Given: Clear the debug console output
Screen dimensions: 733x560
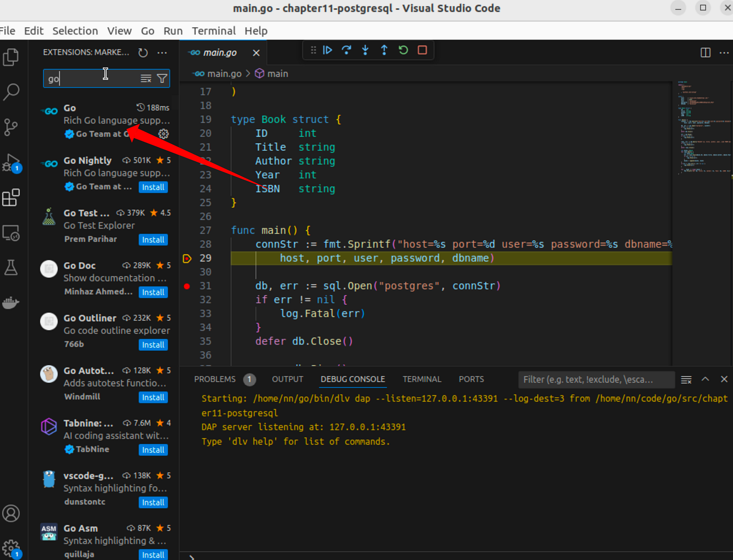Looking at the screenshot, I should (686, 379).
